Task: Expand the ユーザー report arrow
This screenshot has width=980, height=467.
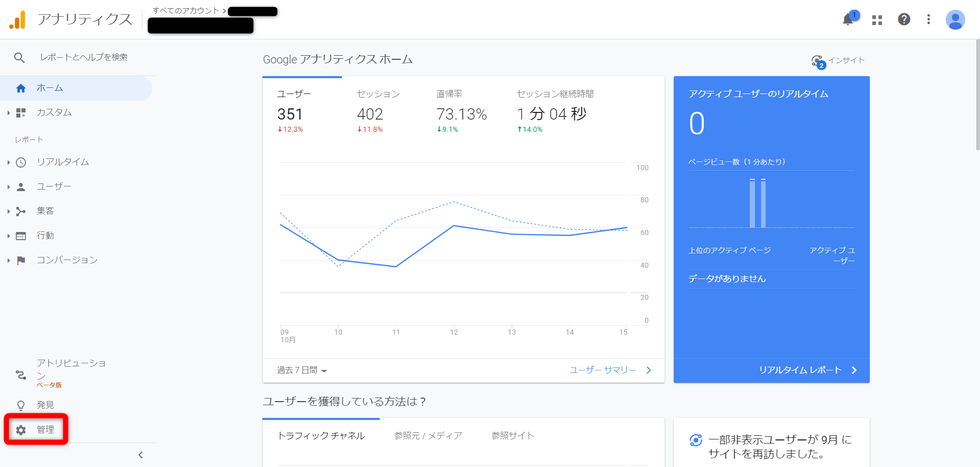Action: tap(9, 187)
